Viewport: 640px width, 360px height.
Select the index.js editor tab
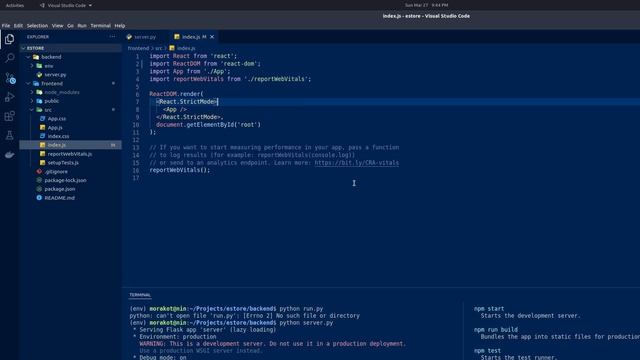pos(193,37)
